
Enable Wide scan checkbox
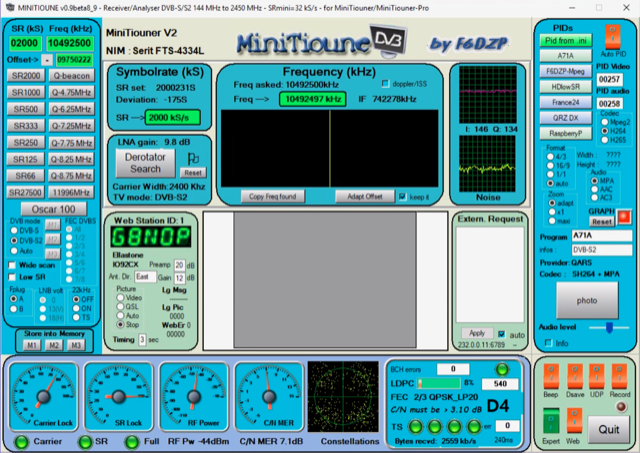12,265
